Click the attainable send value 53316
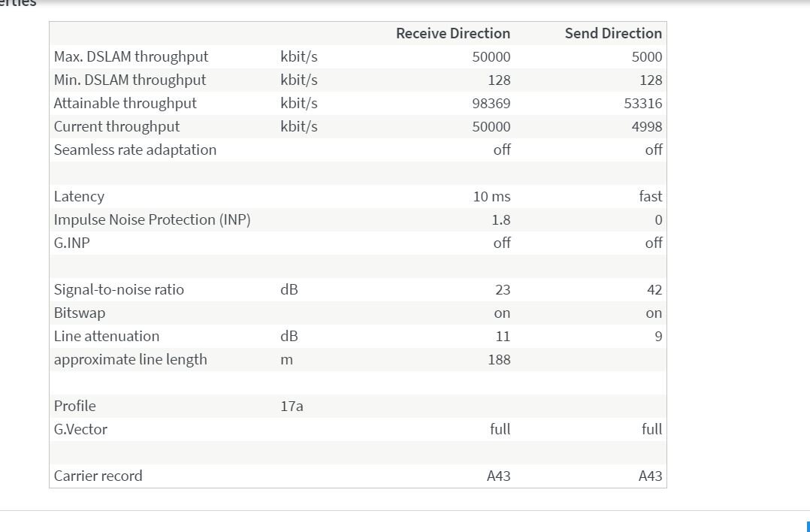Image resolution: width=810 pixels, height=532 pixels. 642,103
